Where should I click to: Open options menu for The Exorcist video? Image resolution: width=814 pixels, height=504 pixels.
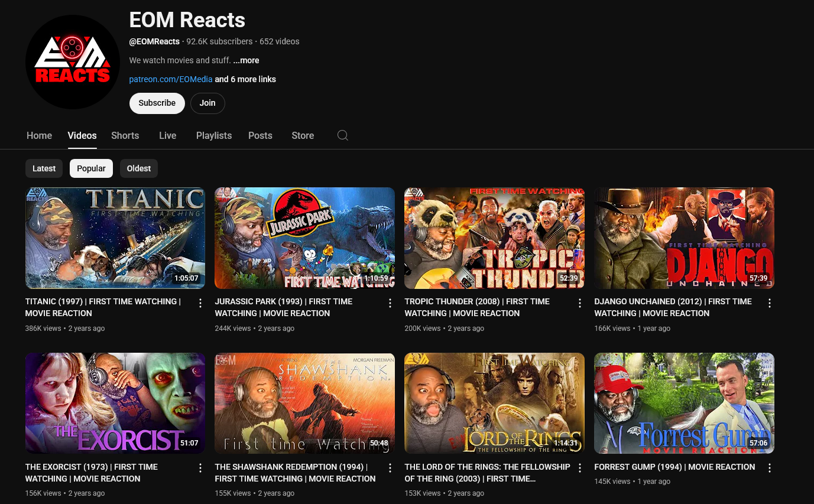click(x=200, y=468)
